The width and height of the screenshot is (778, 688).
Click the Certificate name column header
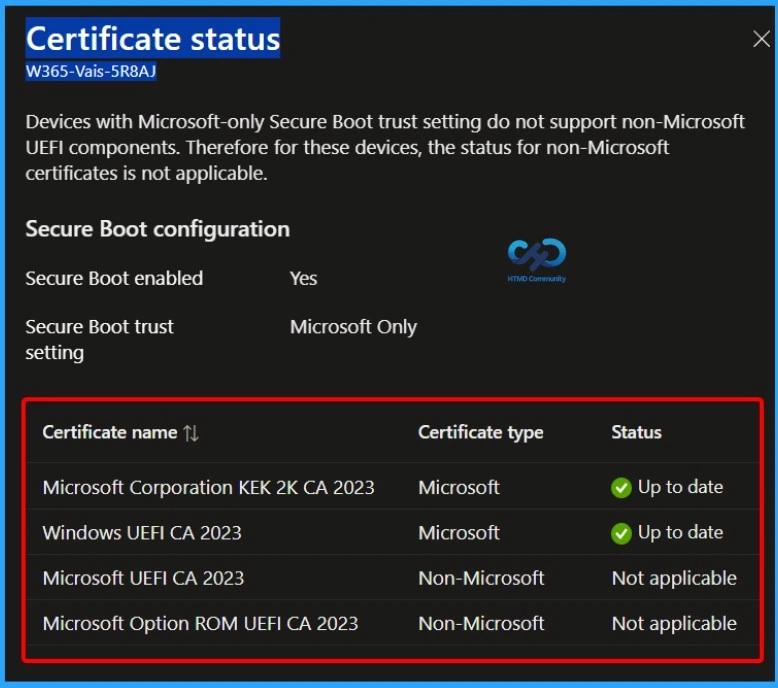pos(110,433)
